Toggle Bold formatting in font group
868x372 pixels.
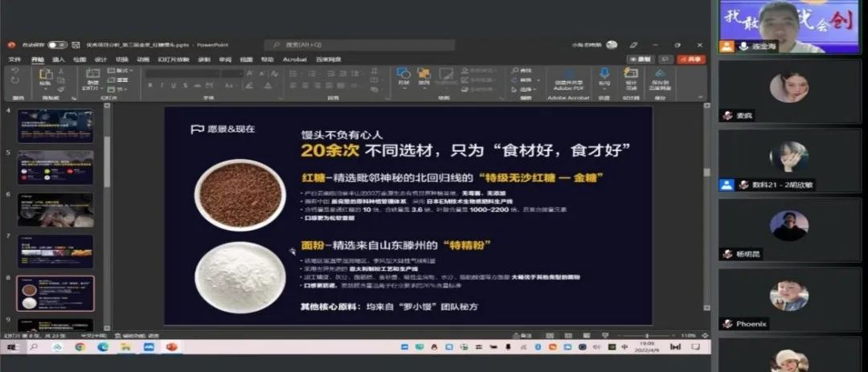[150, 85]
